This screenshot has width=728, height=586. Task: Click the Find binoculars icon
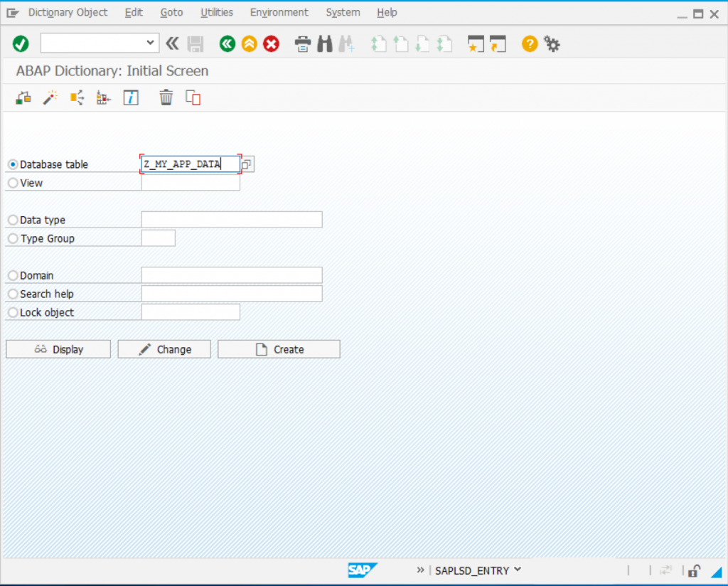pyautogui.click(x=324, y=44)
